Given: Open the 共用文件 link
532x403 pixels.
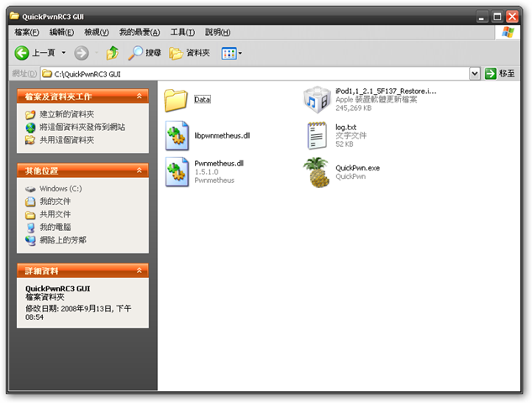Looking at the screenshot, I should coord(55,214).
